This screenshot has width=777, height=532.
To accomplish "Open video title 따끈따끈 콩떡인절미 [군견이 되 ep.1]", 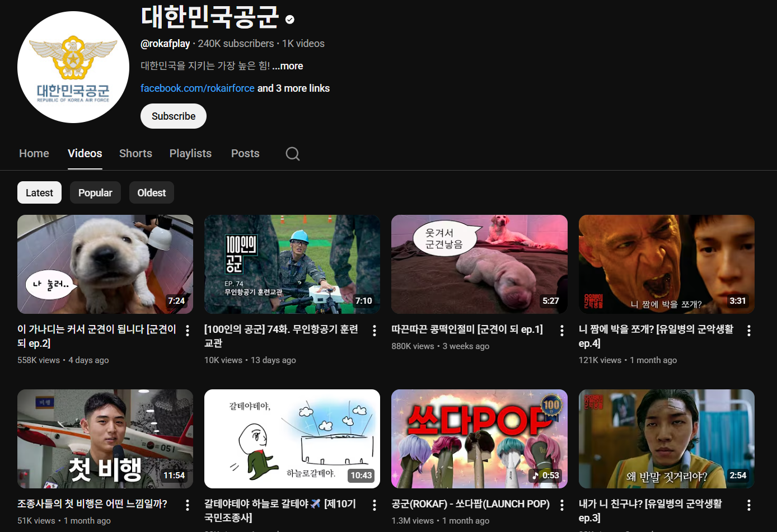I will 467,329.
